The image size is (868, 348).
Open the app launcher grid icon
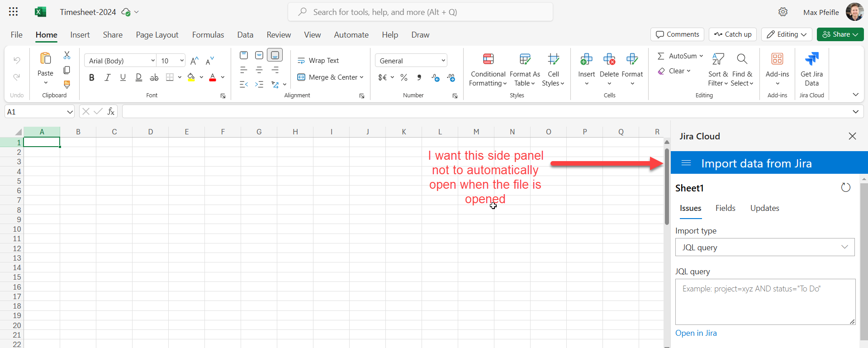coord(14,12)
